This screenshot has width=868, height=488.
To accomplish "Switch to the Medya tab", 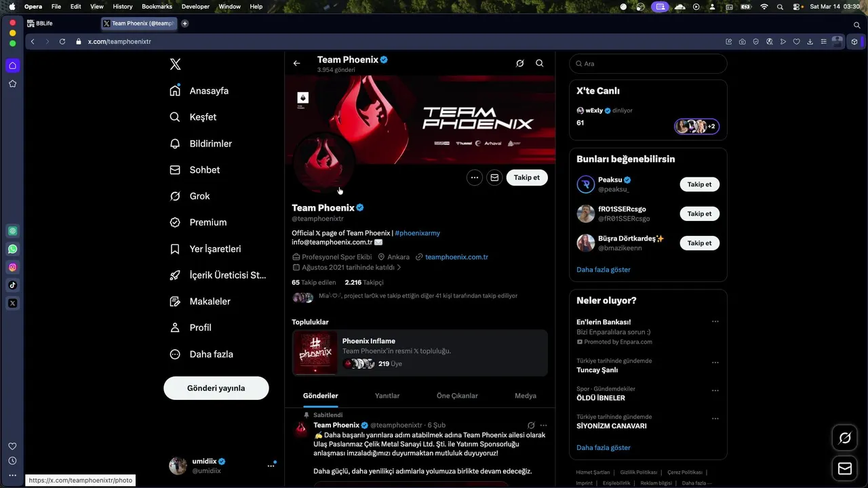I will [x=526, y=396].
